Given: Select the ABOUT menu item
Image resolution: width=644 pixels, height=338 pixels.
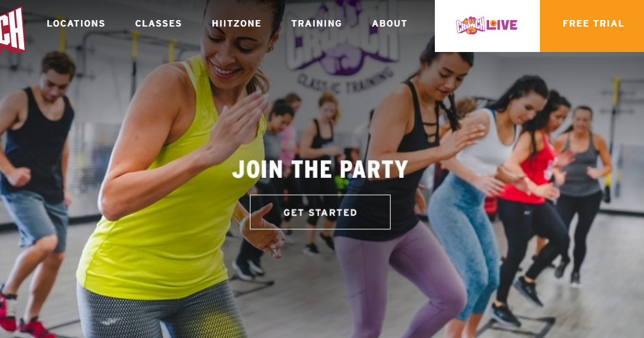Looking at the screenshot, I should 389,24.
